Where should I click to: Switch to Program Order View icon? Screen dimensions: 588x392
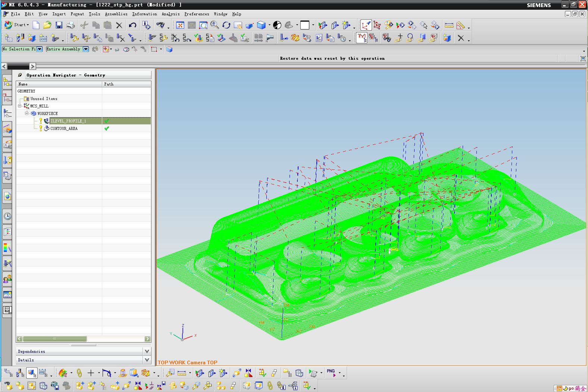coord(8,373)
